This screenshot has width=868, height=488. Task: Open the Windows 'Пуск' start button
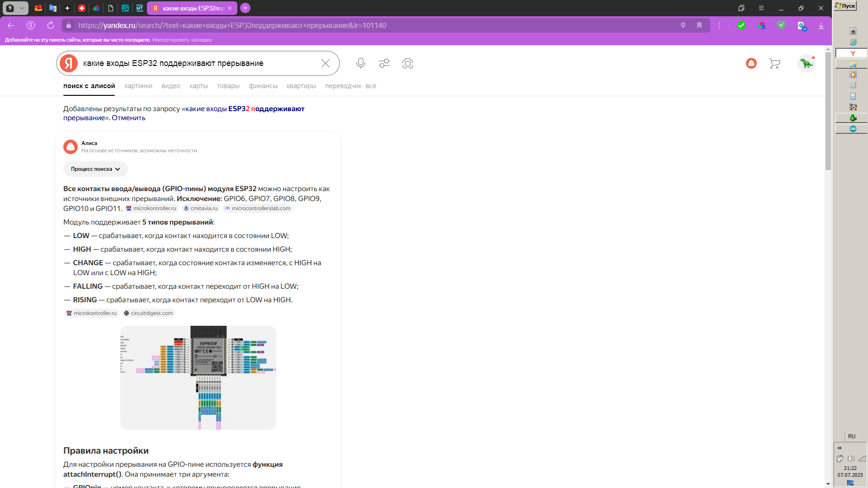click(x=845, y=5)
